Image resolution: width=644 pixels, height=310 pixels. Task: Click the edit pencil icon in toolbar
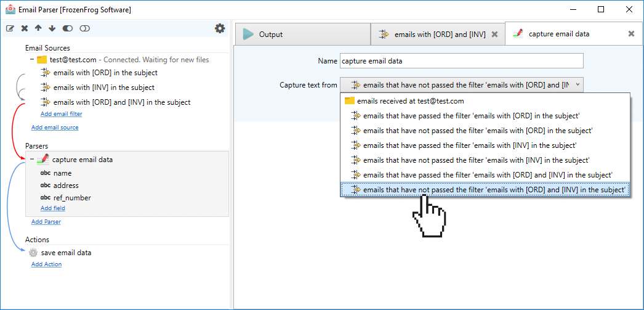10,28
